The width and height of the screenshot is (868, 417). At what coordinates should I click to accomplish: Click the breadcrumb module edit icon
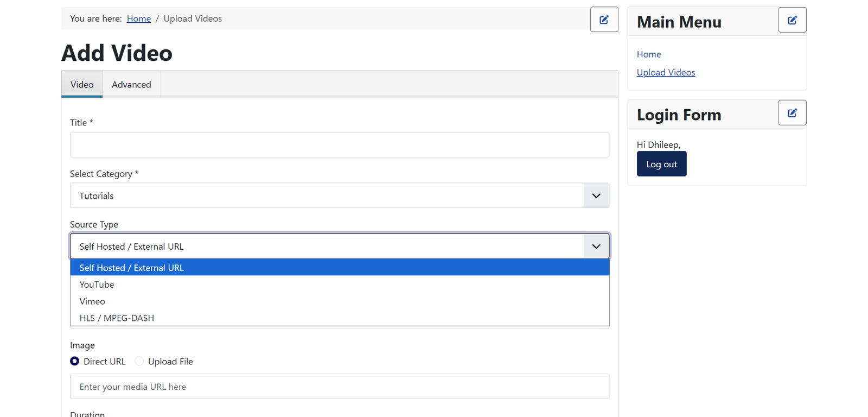pyautogui.click(x=604, y=20)
